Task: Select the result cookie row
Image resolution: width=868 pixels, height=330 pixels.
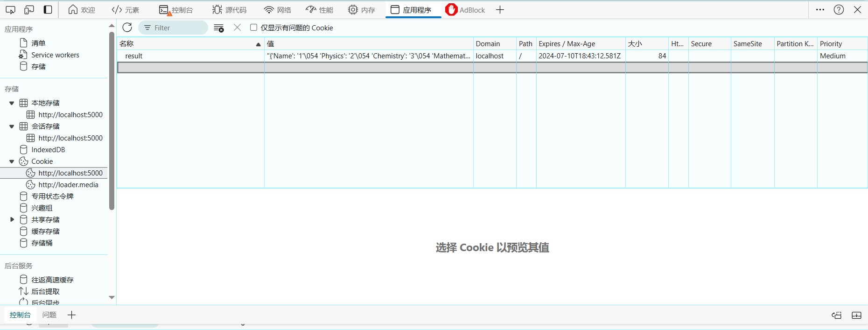Action: pos(187,56)
